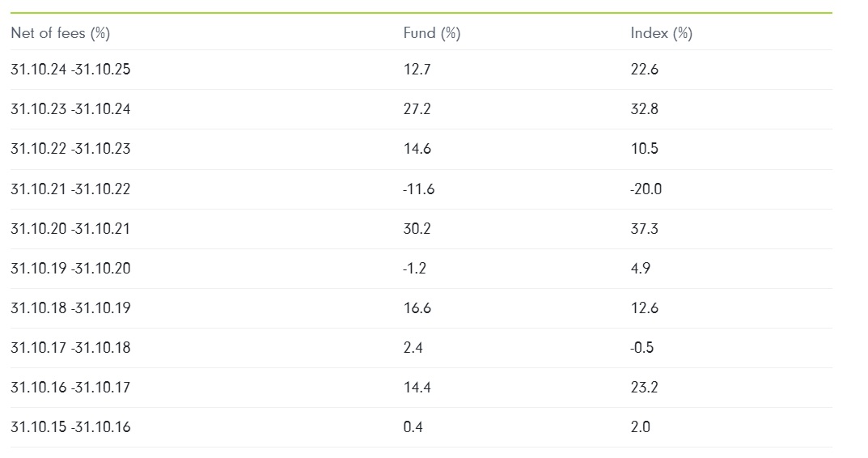
Task: Click the index return 32.8
Action: tap(644, 109)
